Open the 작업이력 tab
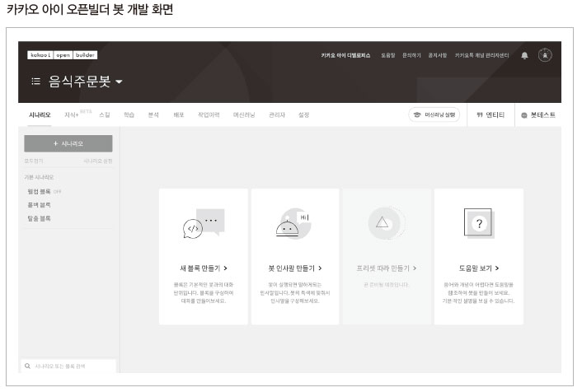Image resolution: width=582 pixels, height=392 pixels. pyautogui.click(x=209, y=115)
